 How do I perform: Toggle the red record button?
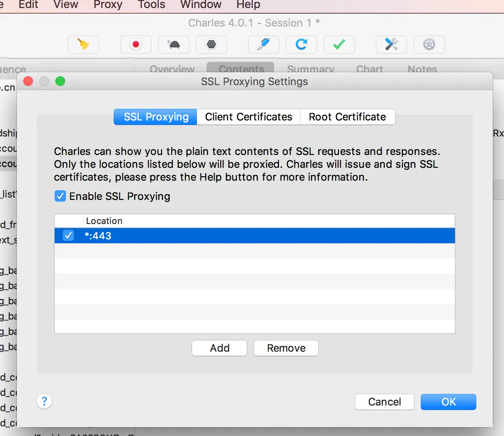(x=136, y=44)
